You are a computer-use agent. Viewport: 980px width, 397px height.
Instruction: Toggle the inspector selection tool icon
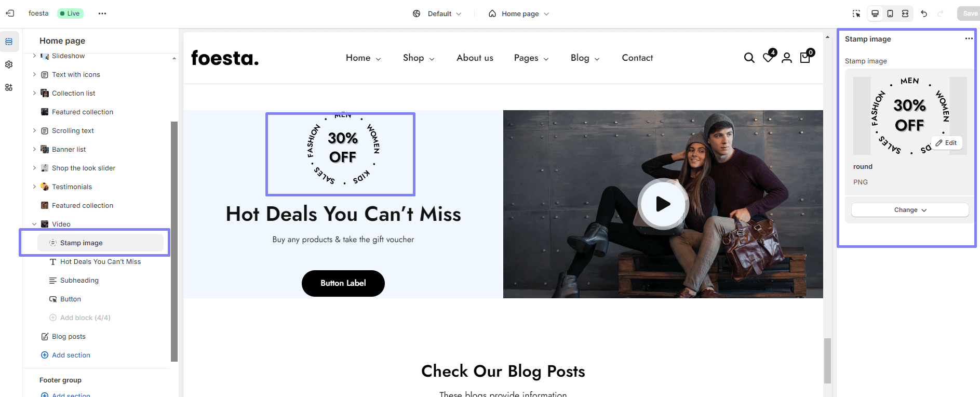pos(856,14)
